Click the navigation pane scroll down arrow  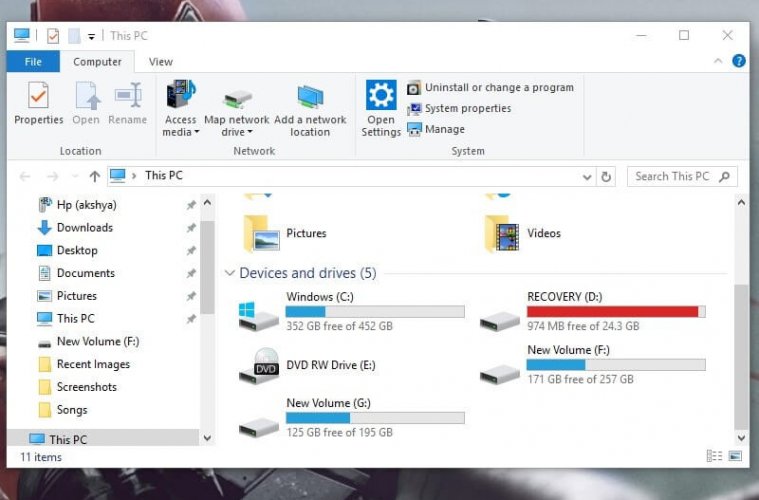207,438
